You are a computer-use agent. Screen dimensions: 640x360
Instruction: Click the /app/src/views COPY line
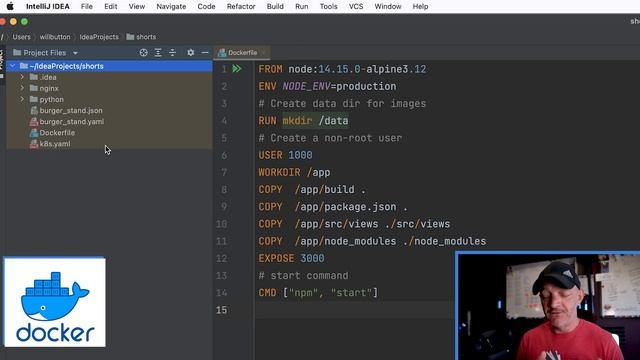coord(354,224)
